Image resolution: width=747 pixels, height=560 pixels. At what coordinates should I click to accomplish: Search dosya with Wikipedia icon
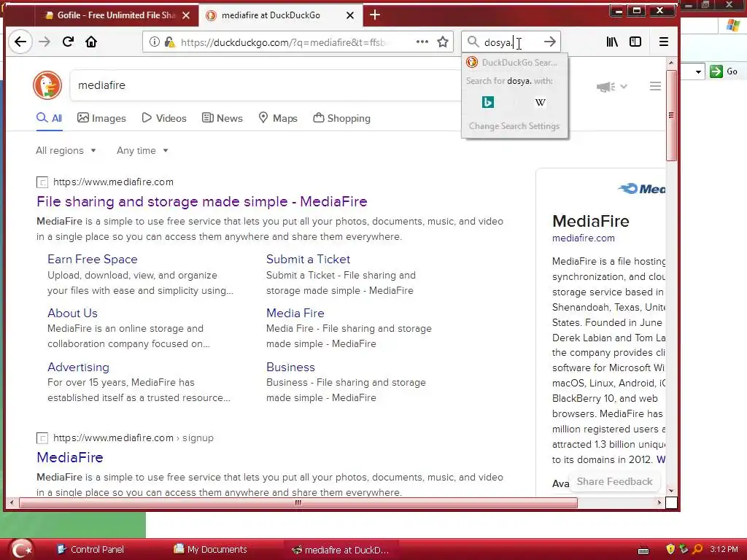[541, 102]
